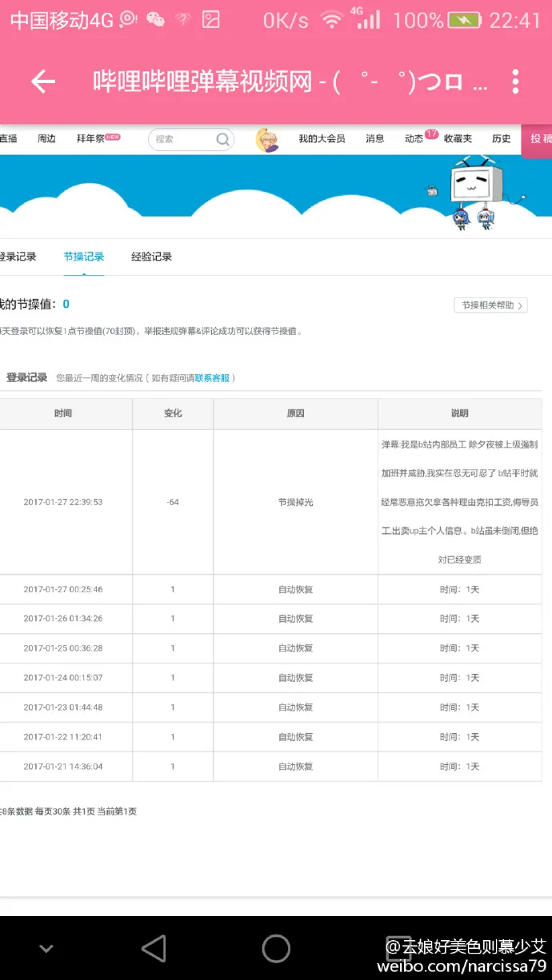Open 收藏夹 favorites
The image size is (552, 980).
click(458, 138)
